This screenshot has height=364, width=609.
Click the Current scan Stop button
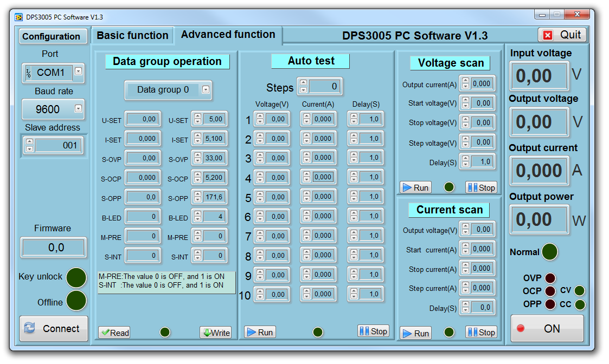tap(481, 332)
